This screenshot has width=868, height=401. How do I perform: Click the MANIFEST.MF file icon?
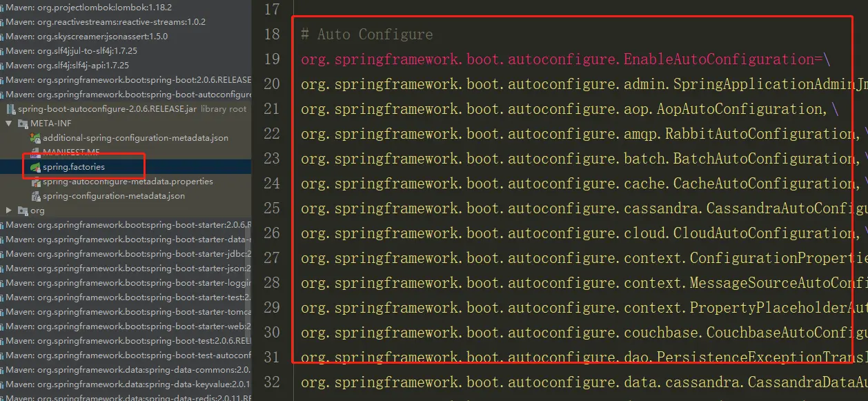pos(35,153)
